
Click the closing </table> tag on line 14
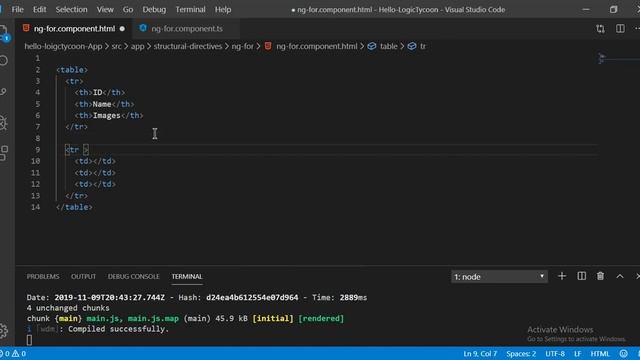click(74, 207)
